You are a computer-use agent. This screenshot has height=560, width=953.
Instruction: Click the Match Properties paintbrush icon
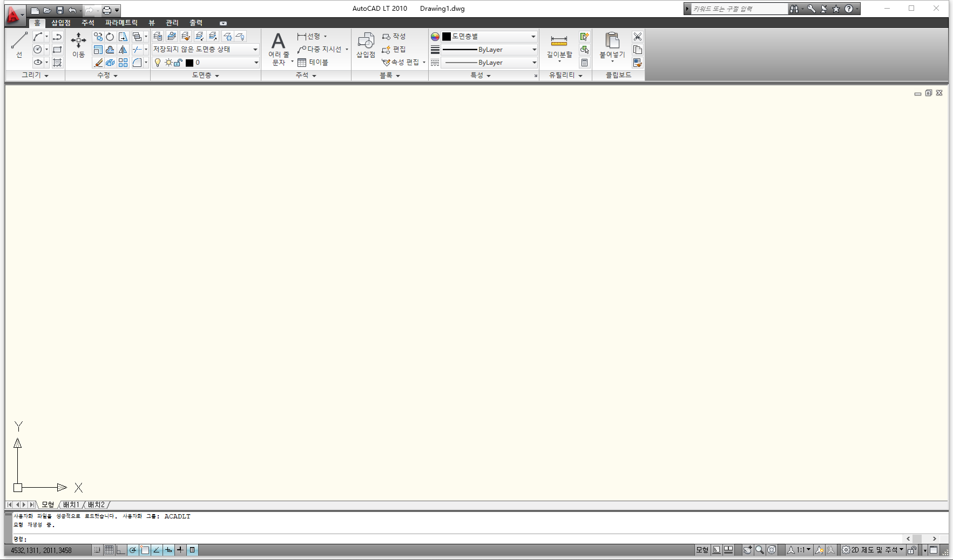638,63
